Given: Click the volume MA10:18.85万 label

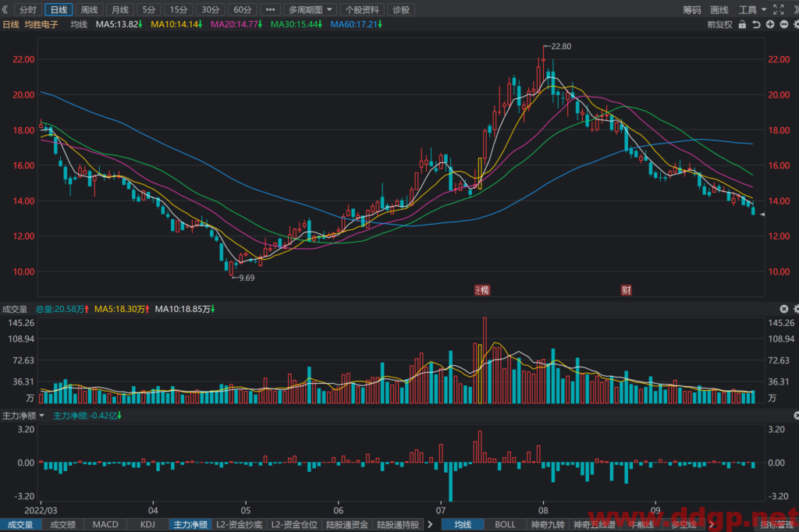Looking at the screenshot, I should 184,309.
